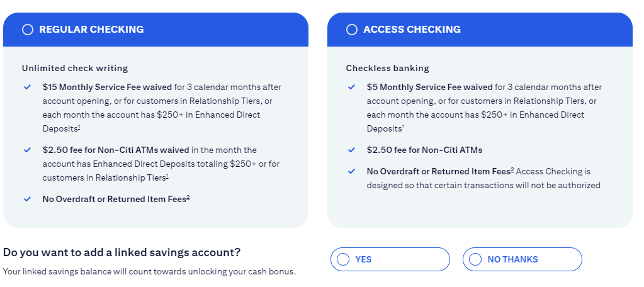Click checkmark beside Access Checking's No Overdraft Fees
The image size is (644, 287).
351,171
